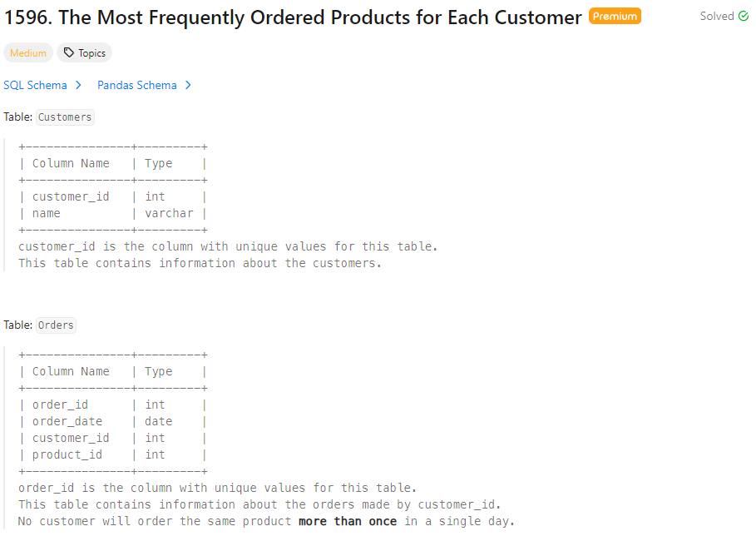Open the Topics button label
This screenshot has width=756, height=536.
[x=91, y=53]
